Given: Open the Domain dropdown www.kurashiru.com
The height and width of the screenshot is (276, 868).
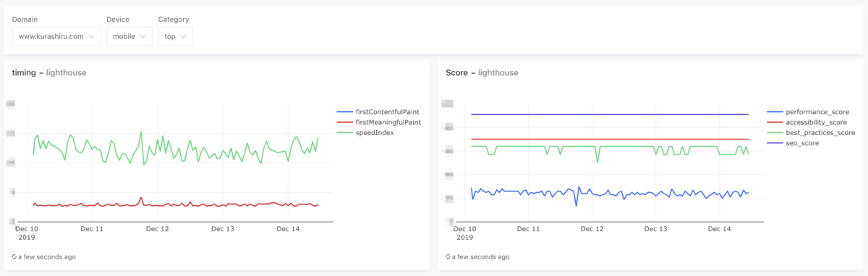Looking at the screenshot, I should [x=56, y=36].
